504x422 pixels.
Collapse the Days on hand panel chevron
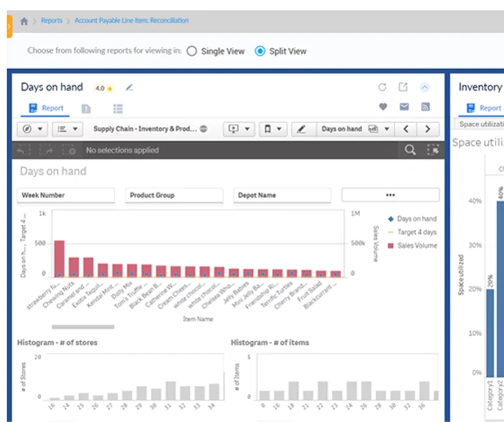(425, 88)
